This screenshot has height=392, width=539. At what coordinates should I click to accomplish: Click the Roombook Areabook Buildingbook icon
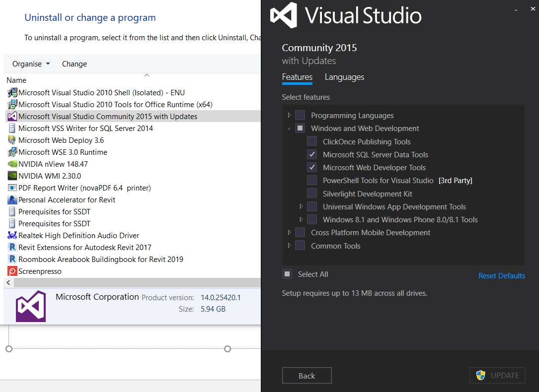coord(12,259)
